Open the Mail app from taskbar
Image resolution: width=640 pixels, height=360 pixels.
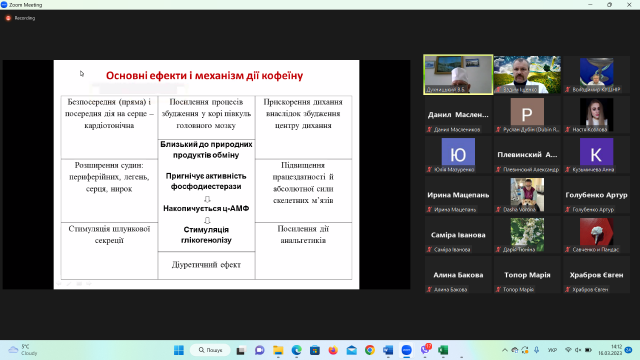[x=351, y=350]
